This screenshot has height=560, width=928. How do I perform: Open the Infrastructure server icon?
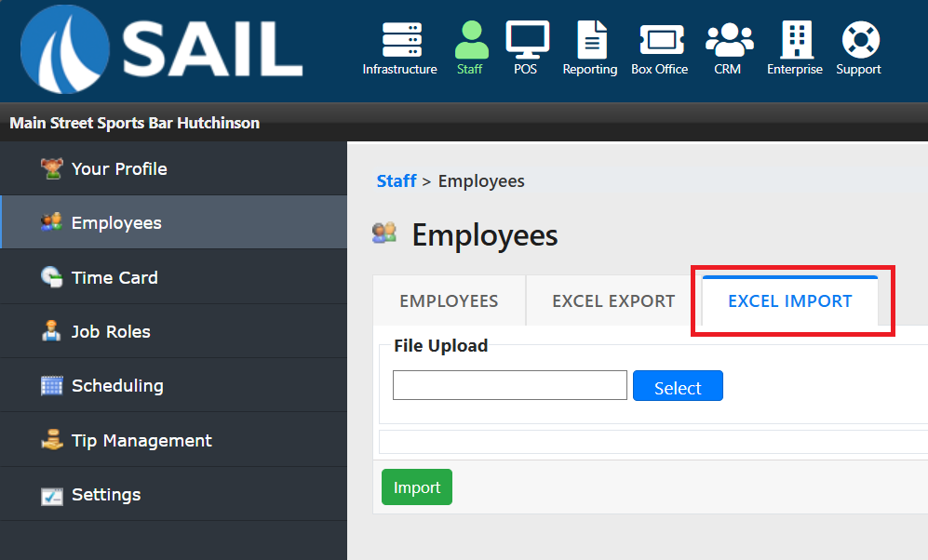400,41
